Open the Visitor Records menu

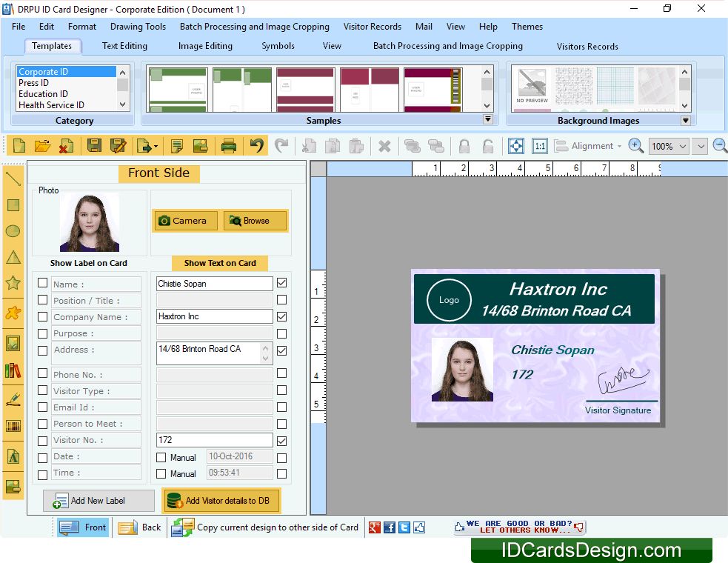(373, 27)
